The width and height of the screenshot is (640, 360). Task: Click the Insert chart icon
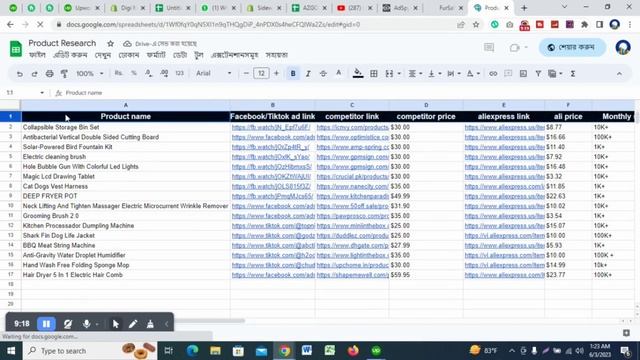tap(523, 73)
